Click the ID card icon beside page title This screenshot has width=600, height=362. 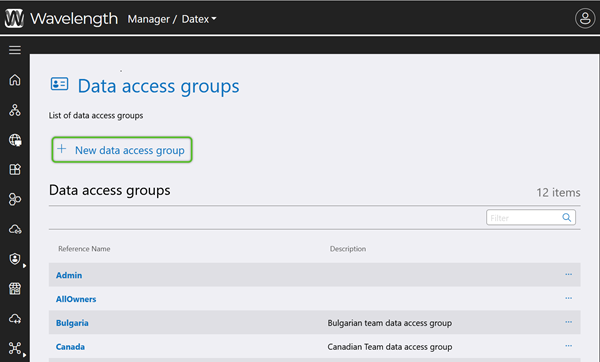[59, 84]
